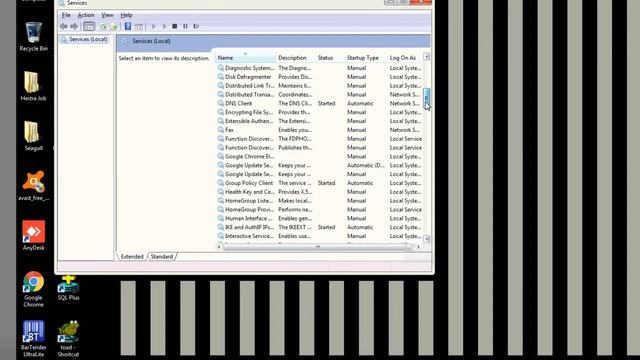Click the Forward arrow in Services toolbar
The image size is (640, 360).
[74, 27]
